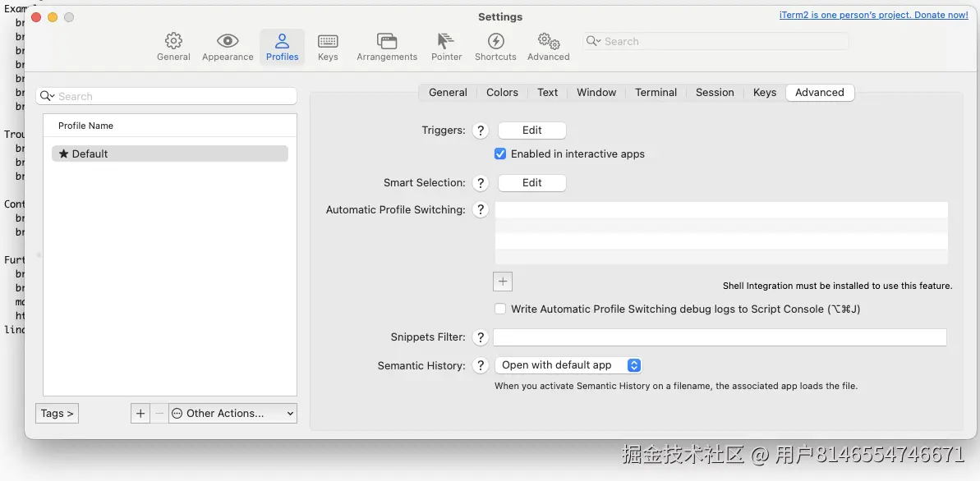980x481 pixels.
Task: Open the iTerm2 Donate now link
Action: (873, 15)
